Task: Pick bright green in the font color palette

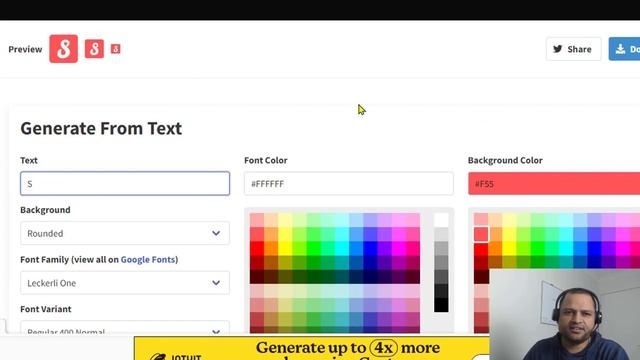Action: coord(313,248)
